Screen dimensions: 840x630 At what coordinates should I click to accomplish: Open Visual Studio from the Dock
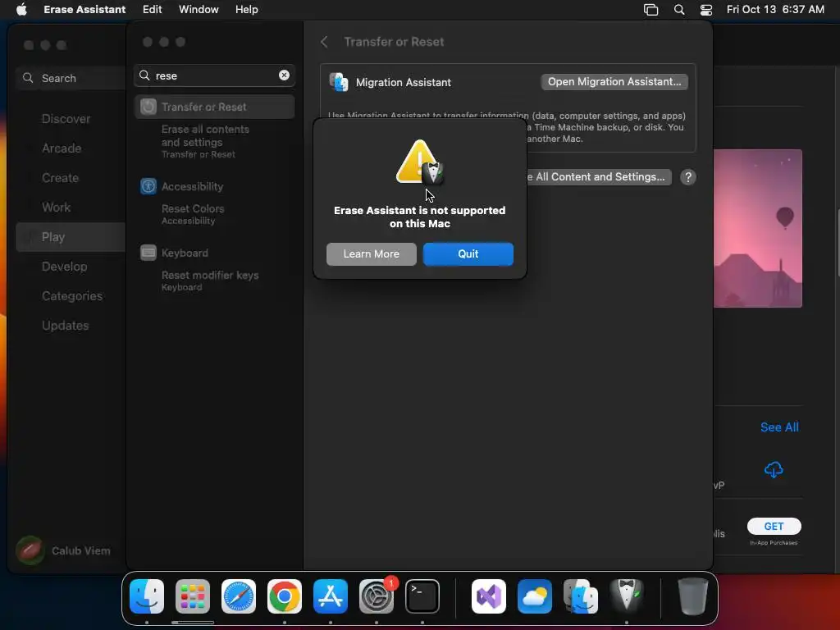point(489,596)
